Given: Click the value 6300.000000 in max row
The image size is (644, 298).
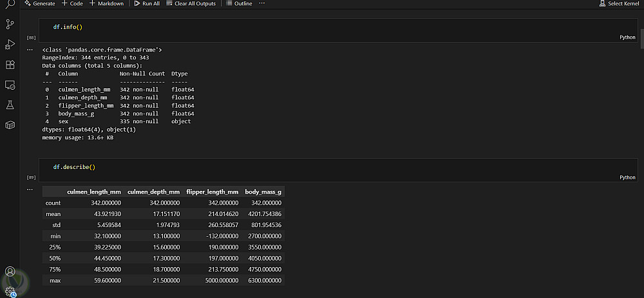Looking at the screenshot, I should (265, 281).
